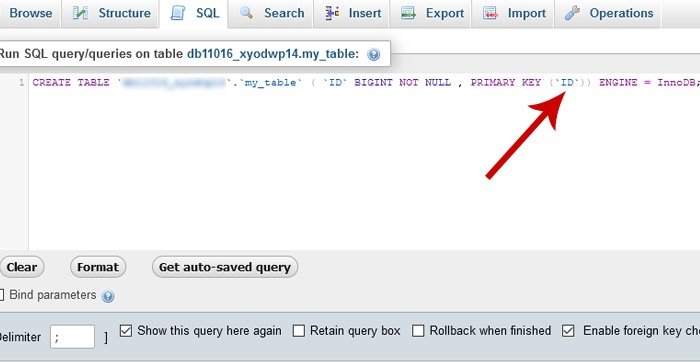The image size is (700, 362).
Task: Format the SQL query
Action: [x=98, y=267]
